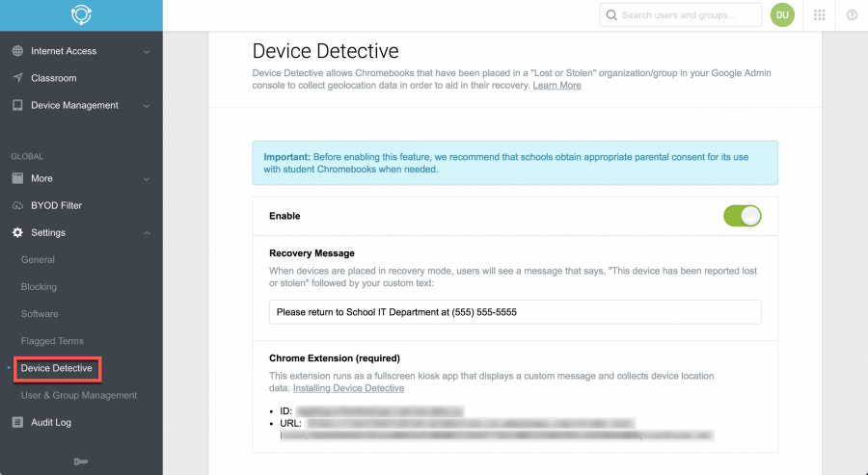Click the BYOD Filter cloud icon

(17, 205)
